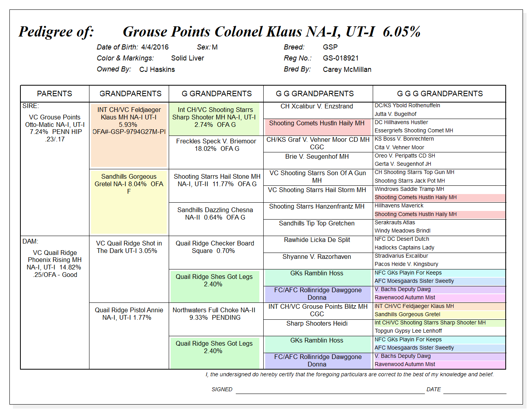Click Sharp Shooters Heidi entry
The image size is (532, 414).
pos(317,324)
